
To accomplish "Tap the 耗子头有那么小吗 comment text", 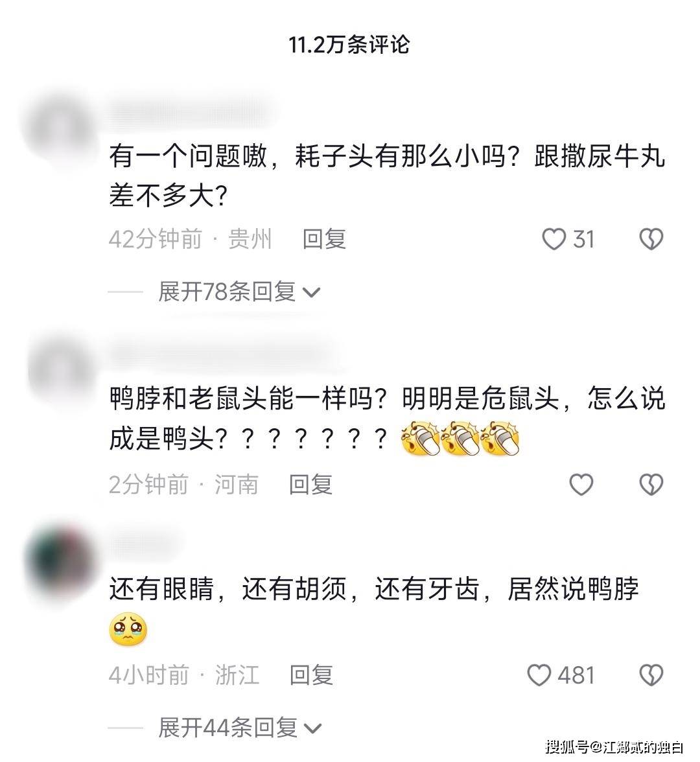I will click(386, 176).
